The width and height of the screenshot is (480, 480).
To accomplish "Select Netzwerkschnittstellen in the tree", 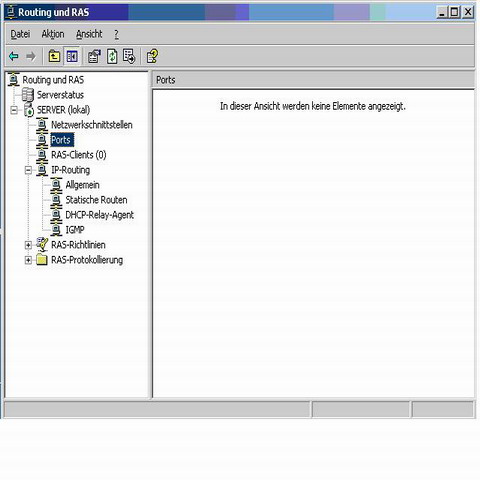I will [92, 125].
